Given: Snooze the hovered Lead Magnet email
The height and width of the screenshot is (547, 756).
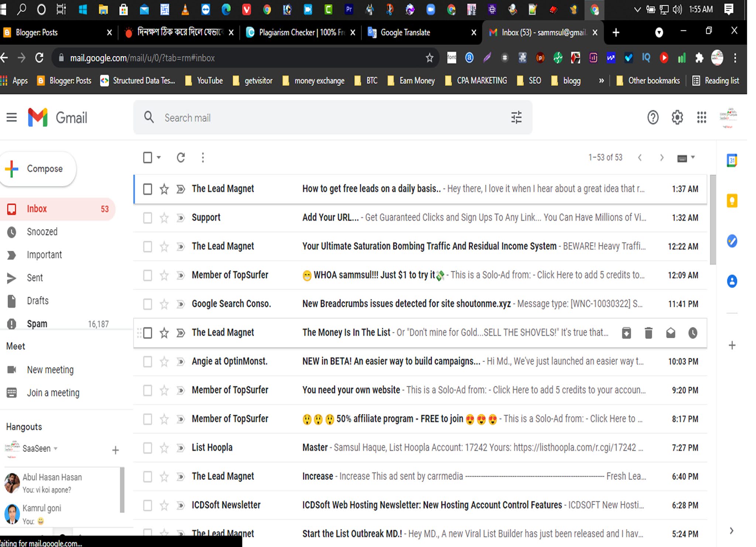Looking at the screenshot, I should pyautogui.click(x=693, y=333).
